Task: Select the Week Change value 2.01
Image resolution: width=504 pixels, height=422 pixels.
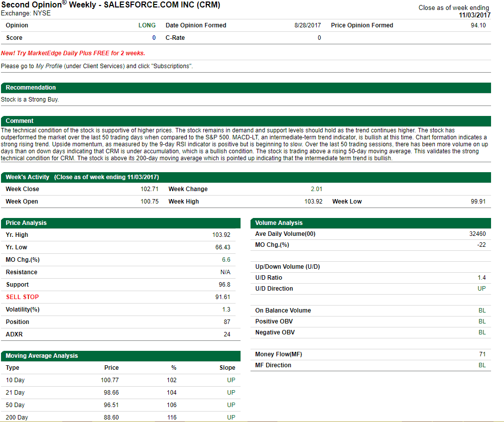Action: 316,189
